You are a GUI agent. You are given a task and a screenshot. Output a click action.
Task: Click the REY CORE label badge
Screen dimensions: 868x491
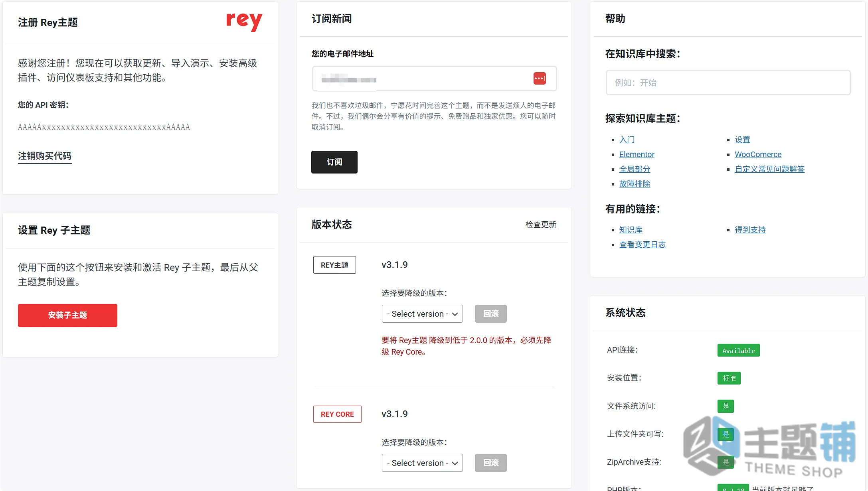[x=337, y=414]
